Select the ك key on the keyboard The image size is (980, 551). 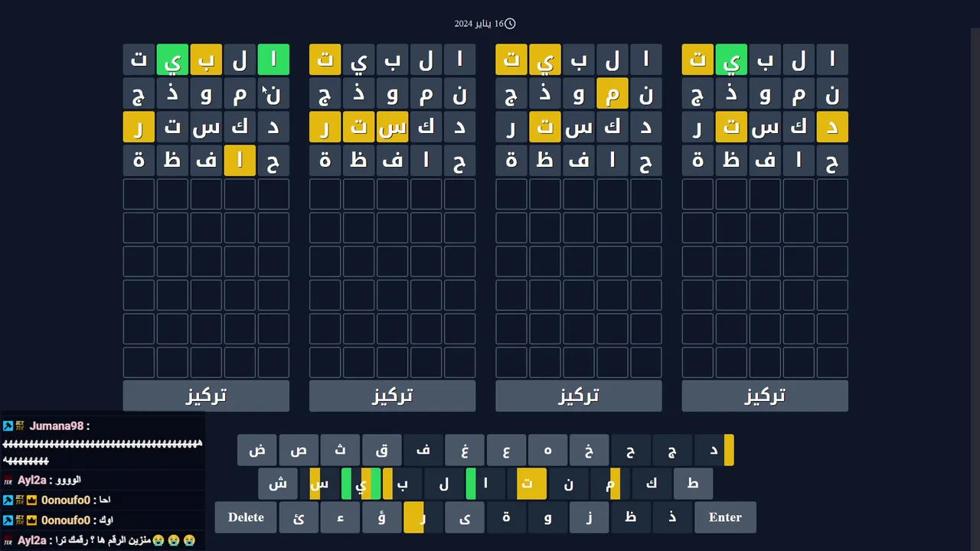tap(651, 484)
